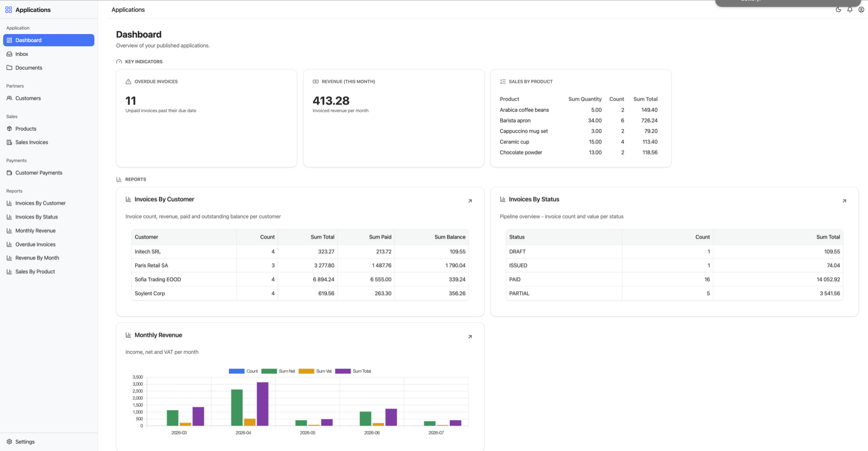Screen dimensions: 868x451
Task: Click the overdue invoices value 11
Action: tap(131, 101)
